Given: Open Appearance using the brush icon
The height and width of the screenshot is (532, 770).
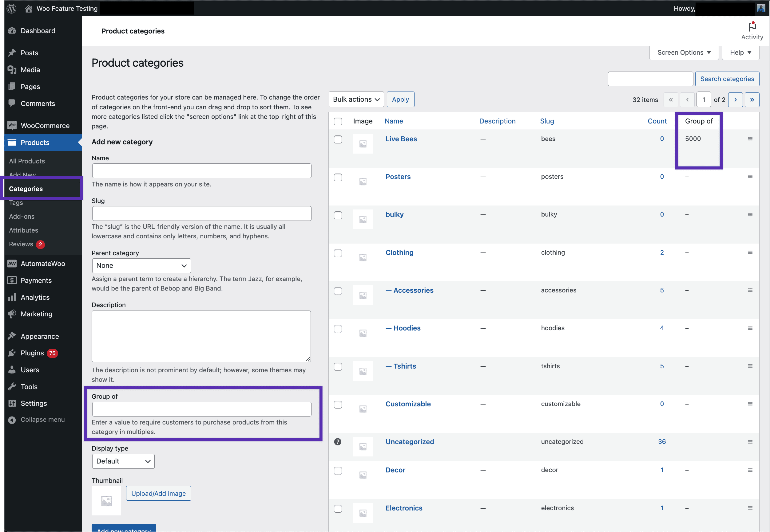Looking at the screenshot, I should (x=12, y=336).
